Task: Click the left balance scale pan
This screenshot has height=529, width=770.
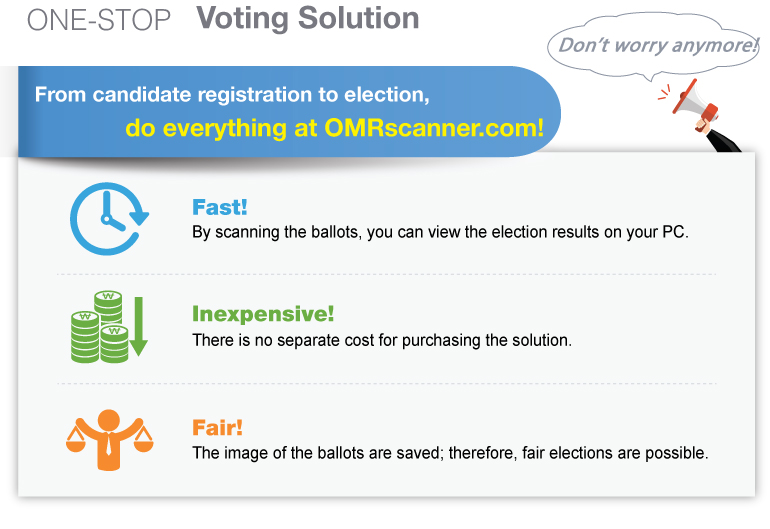Action: pyautogui.click(x=78, y=438)
